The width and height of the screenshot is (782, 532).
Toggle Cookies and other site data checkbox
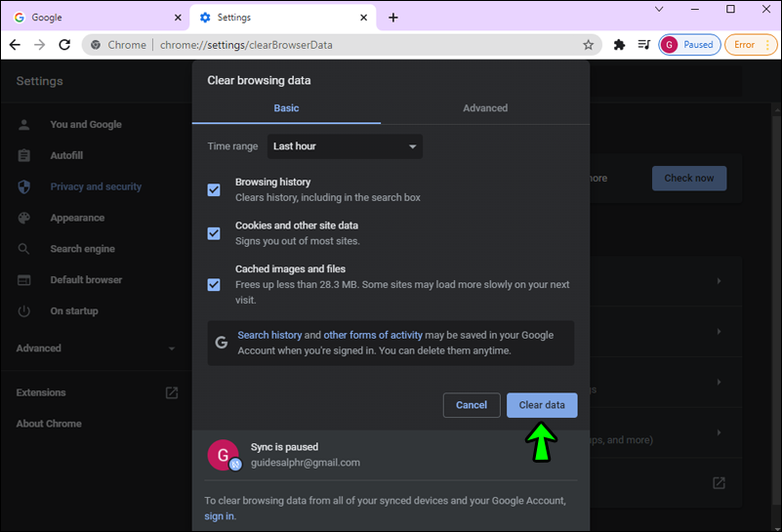point(214,233)
